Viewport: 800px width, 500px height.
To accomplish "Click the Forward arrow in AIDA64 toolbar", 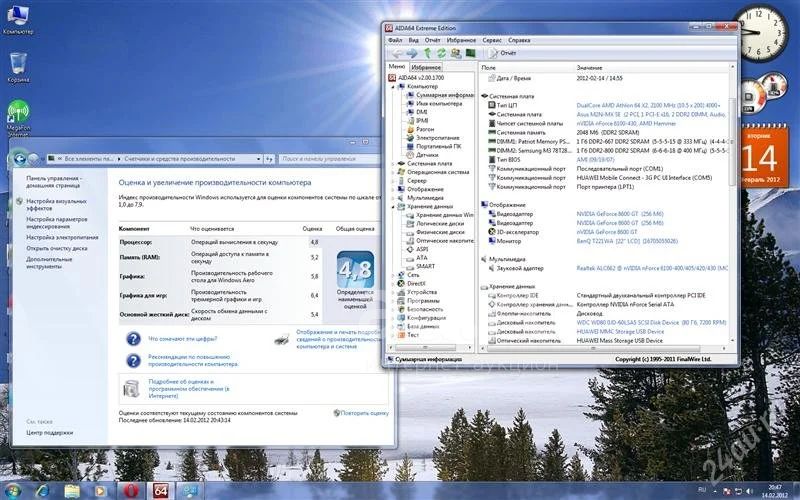I will [412, 53].
